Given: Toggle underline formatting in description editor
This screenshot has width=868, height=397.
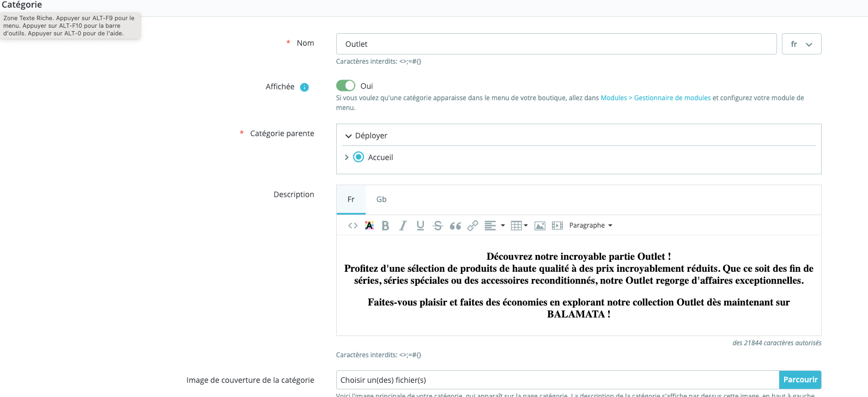Looking at the screenshot, I should pyautogui.click(x=420, y=225).
